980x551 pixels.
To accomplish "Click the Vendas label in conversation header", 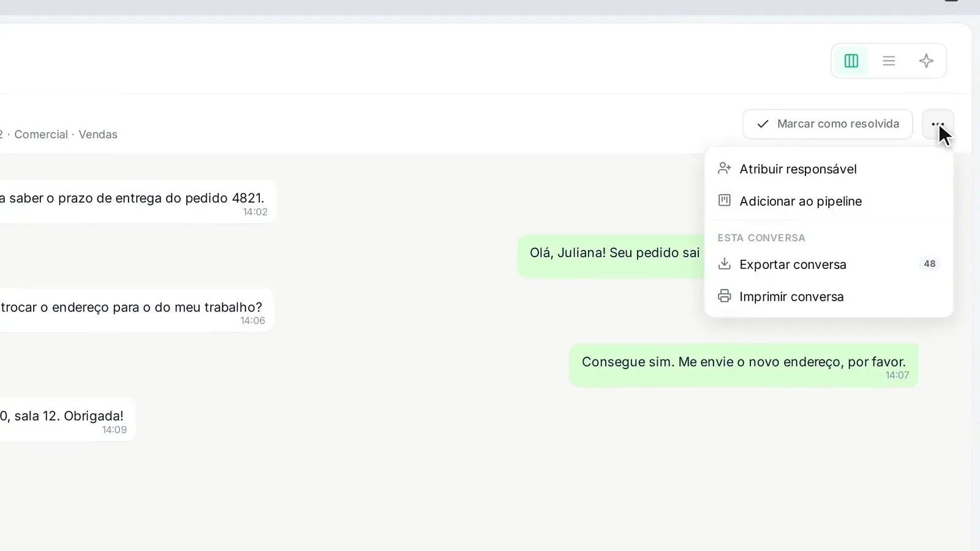I will [98, 135].
